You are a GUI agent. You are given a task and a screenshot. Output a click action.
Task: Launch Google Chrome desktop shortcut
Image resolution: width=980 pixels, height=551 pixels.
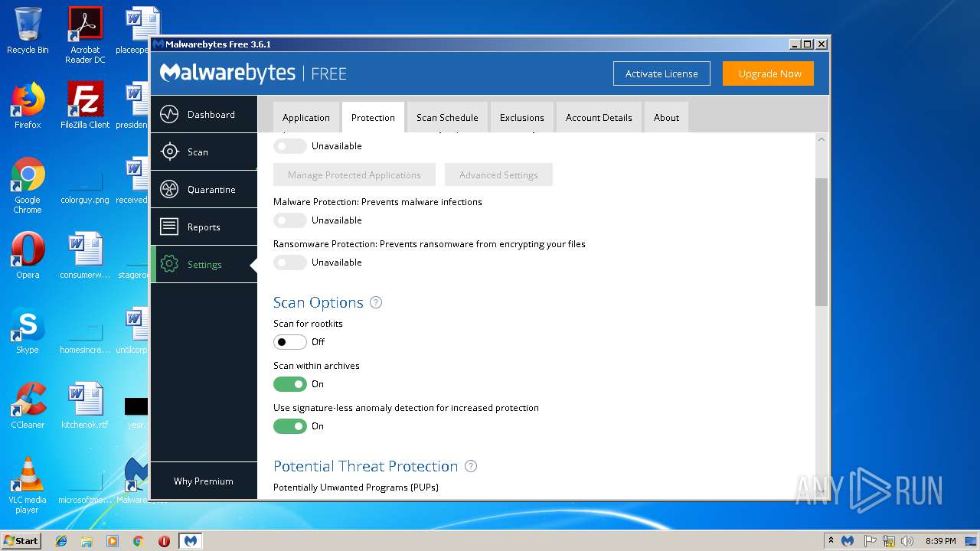tap(28, 185)
